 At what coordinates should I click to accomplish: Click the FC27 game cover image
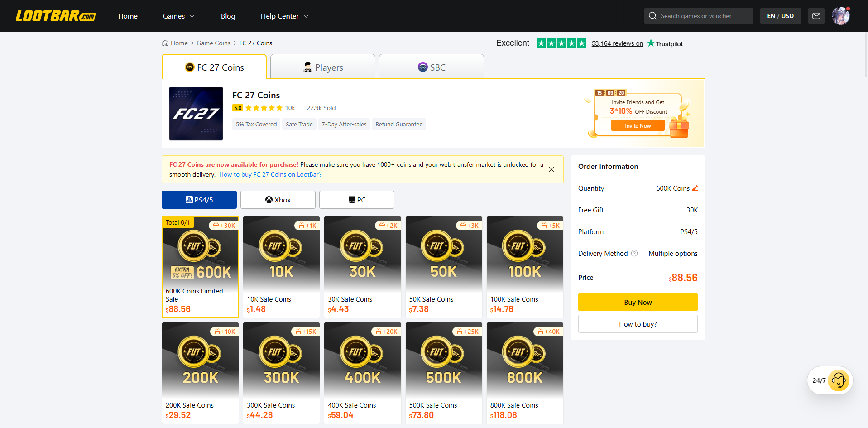(196, 114)
